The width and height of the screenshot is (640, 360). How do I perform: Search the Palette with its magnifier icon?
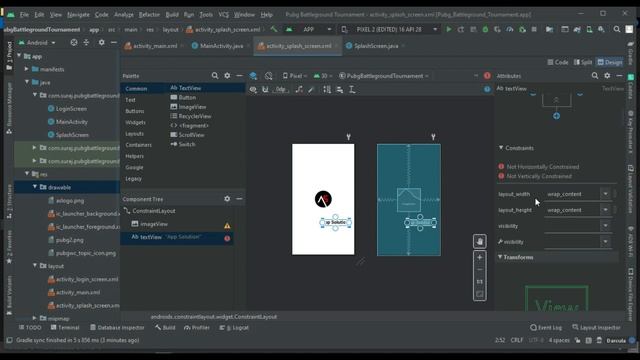tap(215, 76)
